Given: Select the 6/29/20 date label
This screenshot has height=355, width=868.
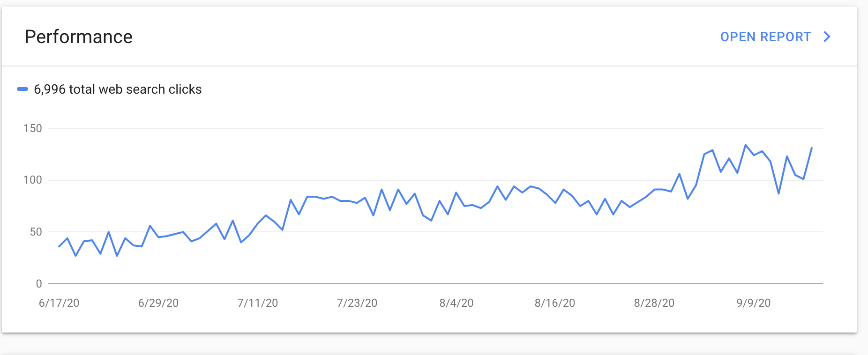Looking at the screenshot, I should tap(158, 303).
